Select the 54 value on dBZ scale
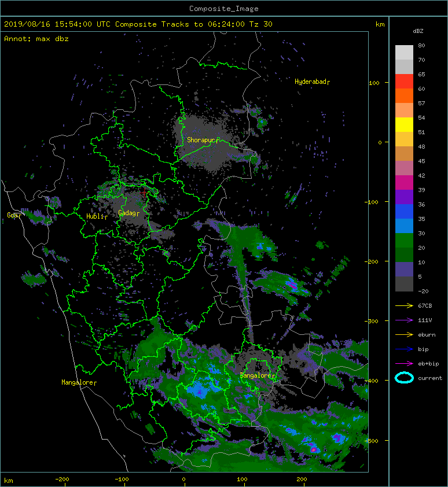The width and height of the screenshot is (448, 487). click(421, 118)
